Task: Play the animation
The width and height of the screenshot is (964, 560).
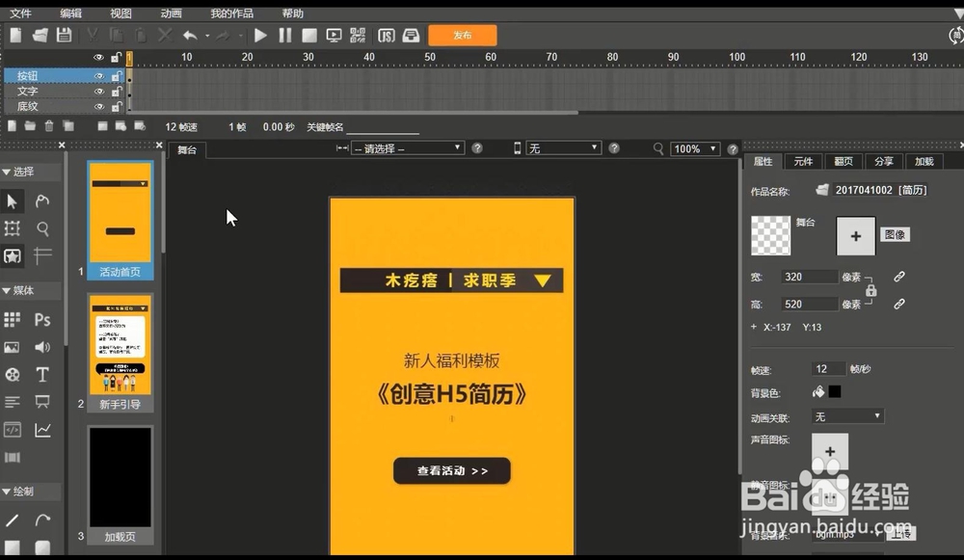Action: coord(260,36)
